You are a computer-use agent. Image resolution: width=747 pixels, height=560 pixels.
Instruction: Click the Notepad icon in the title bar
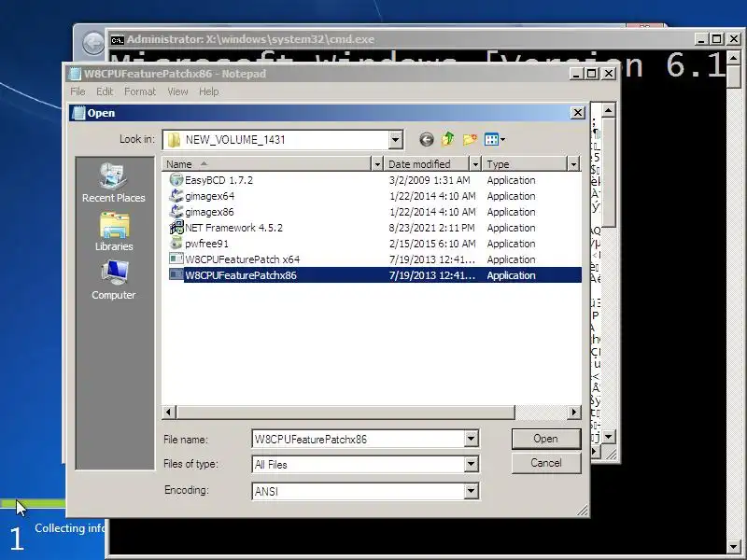click(x=75, y=74)
